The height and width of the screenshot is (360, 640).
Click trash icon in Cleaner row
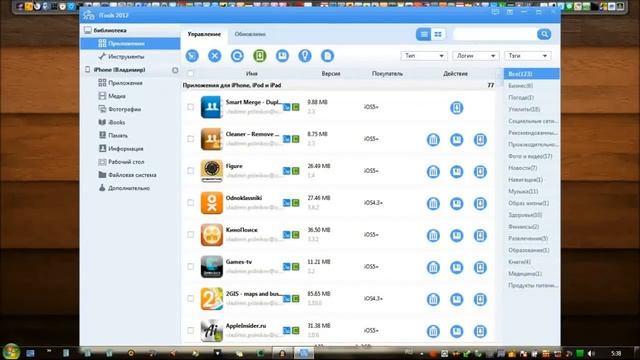click(433, 140)
